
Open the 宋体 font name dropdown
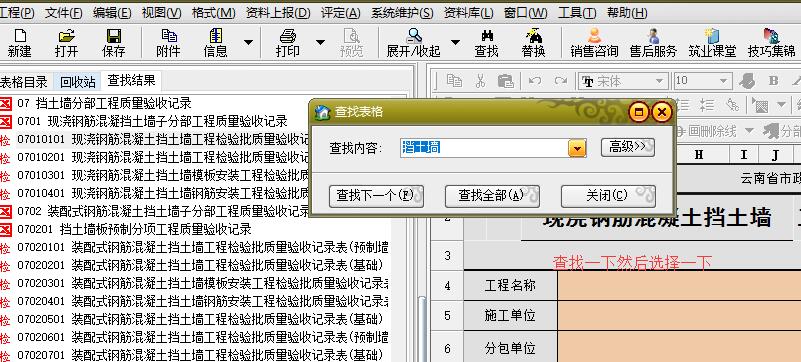tap(623, 81)
